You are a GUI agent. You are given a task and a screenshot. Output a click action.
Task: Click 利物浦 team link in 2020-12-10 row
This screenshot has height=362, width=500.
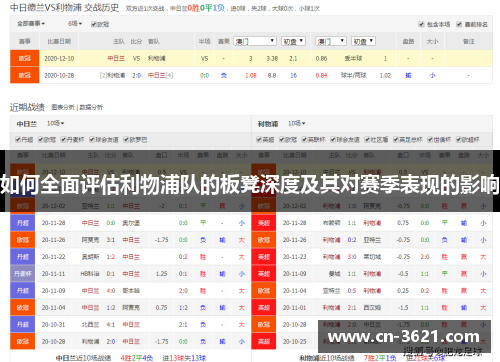click(x=156, y=58)
